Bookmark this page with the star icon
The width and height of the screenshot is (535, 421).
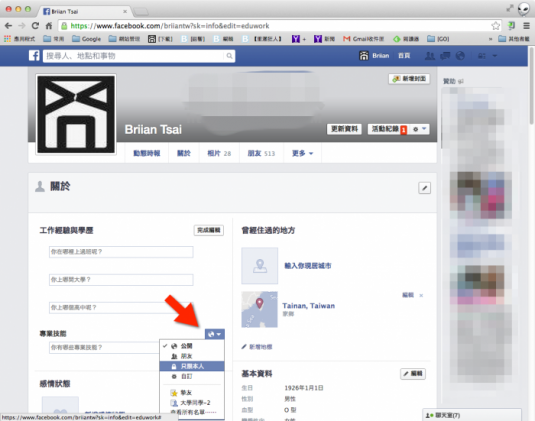pos(495,26)
